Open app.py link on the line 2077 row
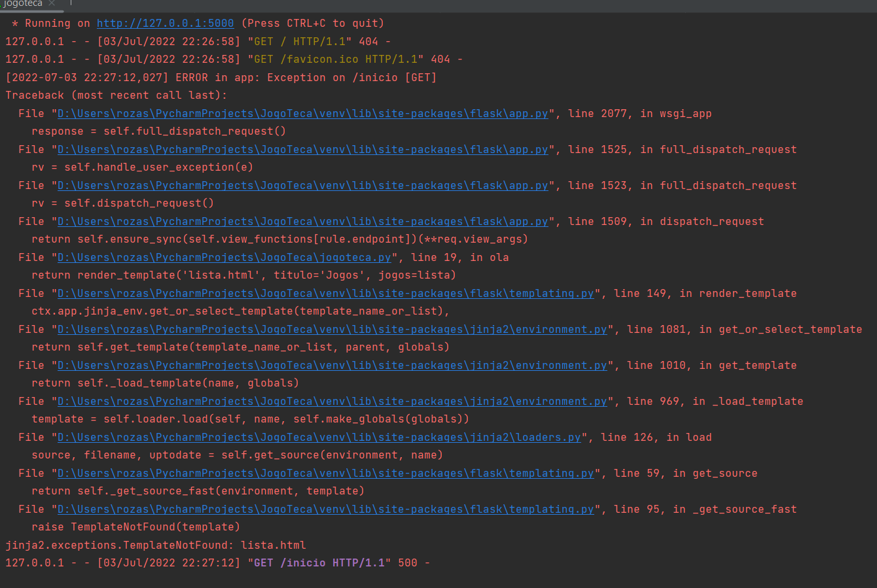The image size is (877, 588). coord(303,114)
